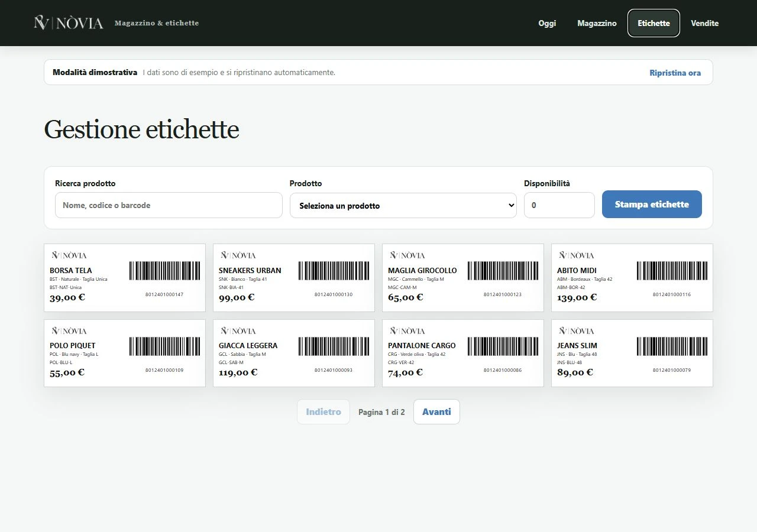The width and height of the screenshot is (757, 532).
Task: Click the Pagina 1 di 2 indicator
Action: click(x=381, y=412)
